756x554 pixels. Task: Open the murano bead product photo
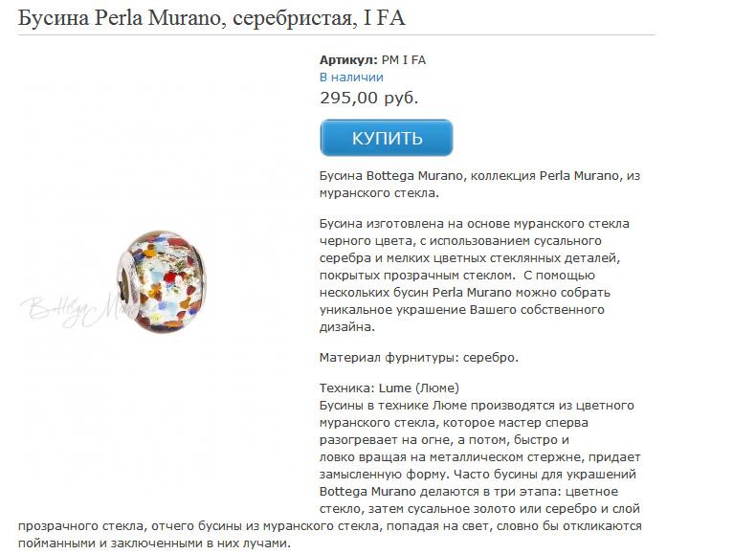point(161,281)
